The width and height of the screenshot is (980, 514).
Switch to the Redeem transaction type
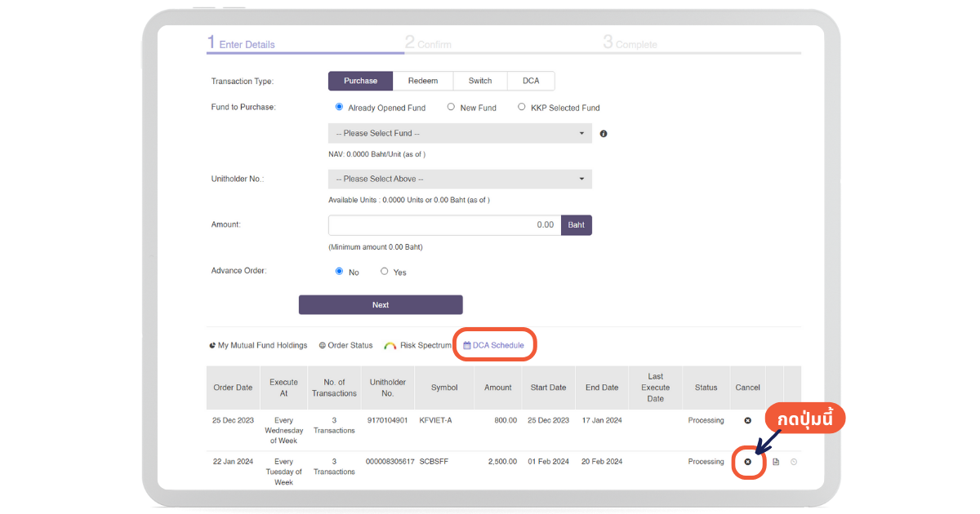pos(423,81)
